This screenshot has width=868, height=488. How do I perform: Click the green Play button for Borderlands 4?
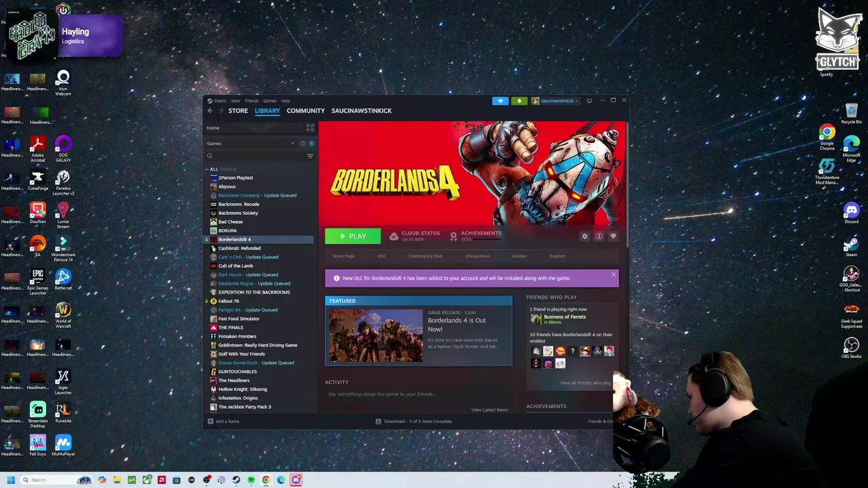point(353,236)
